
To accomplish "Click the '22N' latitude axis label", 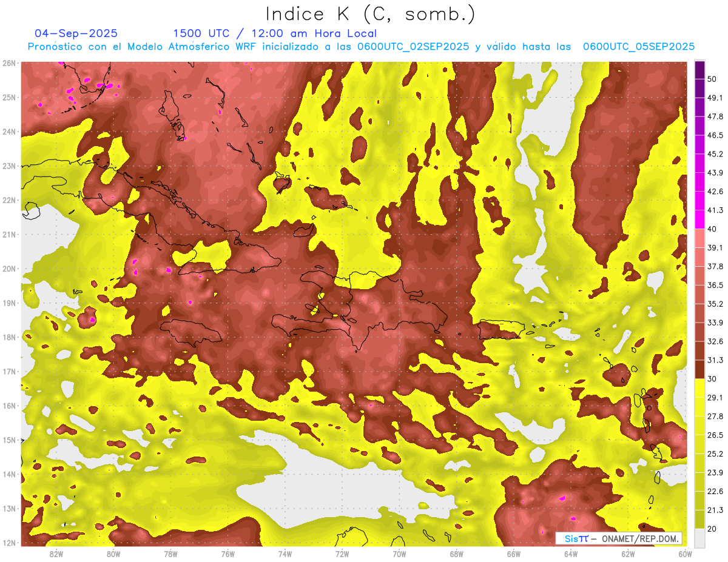I will (9, 200).
